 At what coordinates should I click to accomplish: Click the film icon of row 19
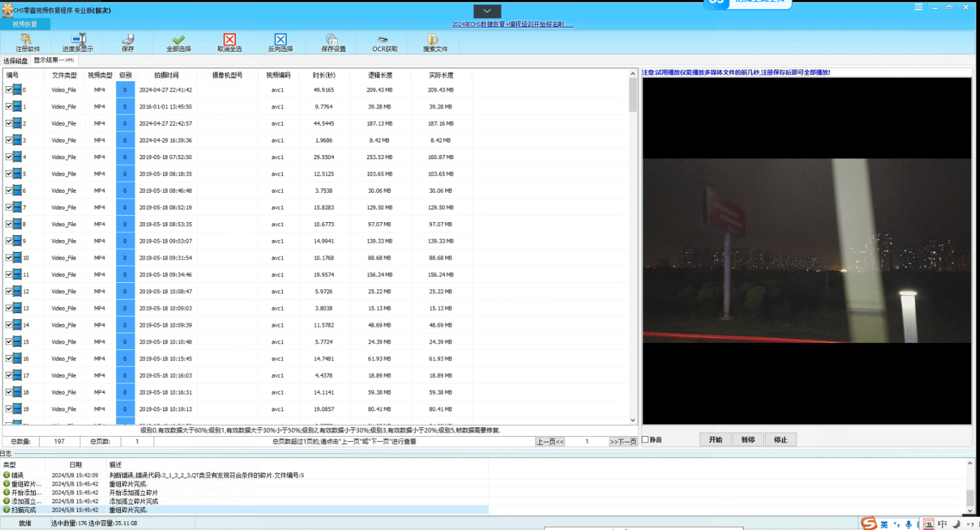coord(17,409)
